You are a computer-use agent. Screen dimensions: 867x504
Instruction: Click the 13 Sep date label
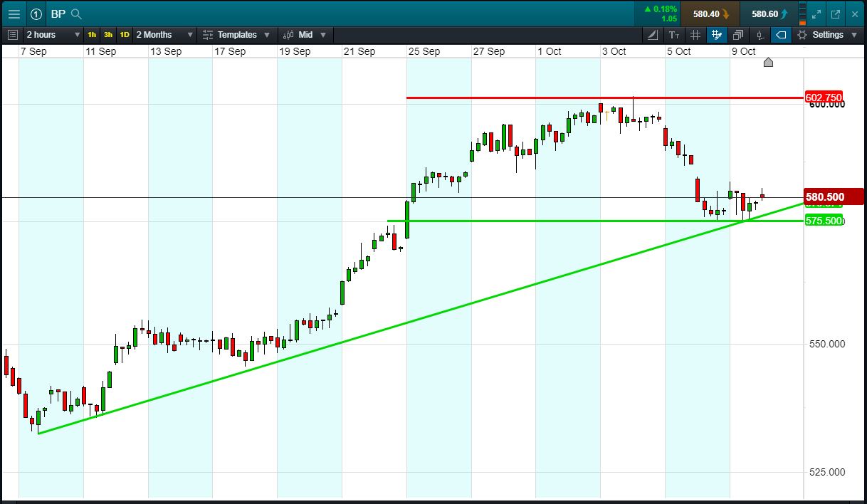coord(166,51)
